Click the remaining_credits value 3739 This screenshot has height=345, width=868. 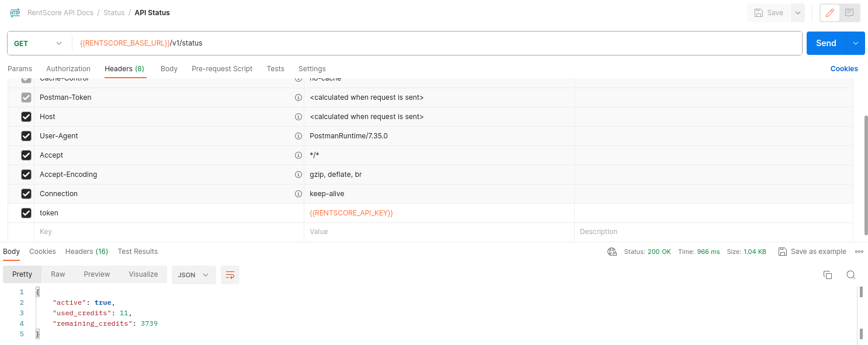(149, 323)
